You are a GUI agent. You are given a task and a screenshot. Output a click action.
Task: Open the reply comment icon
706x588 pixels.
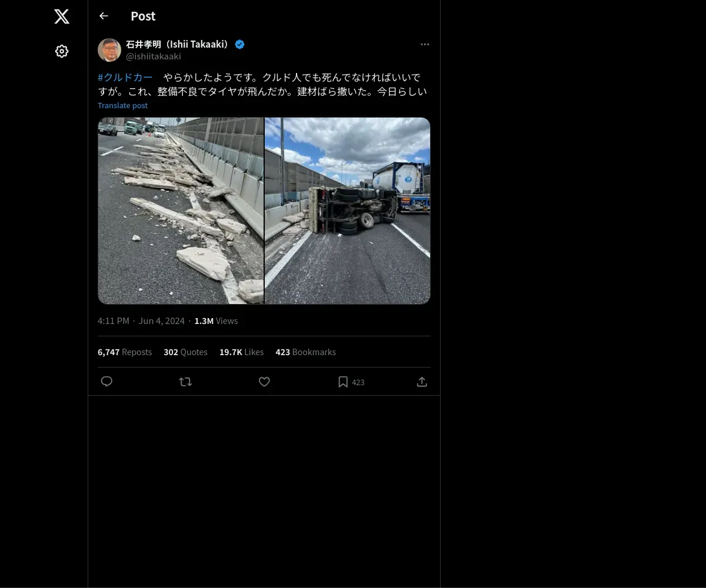(x=106, y=382)
